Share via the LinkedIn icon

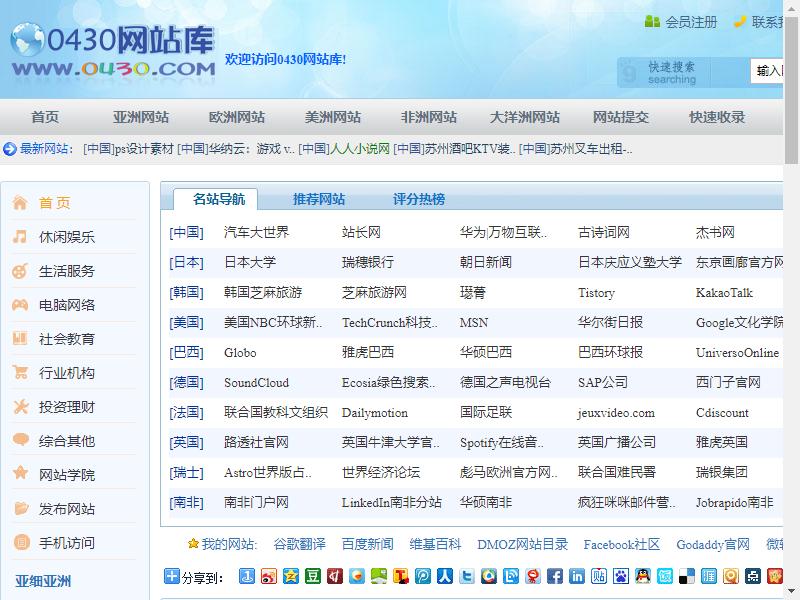[x=577, y=577]
